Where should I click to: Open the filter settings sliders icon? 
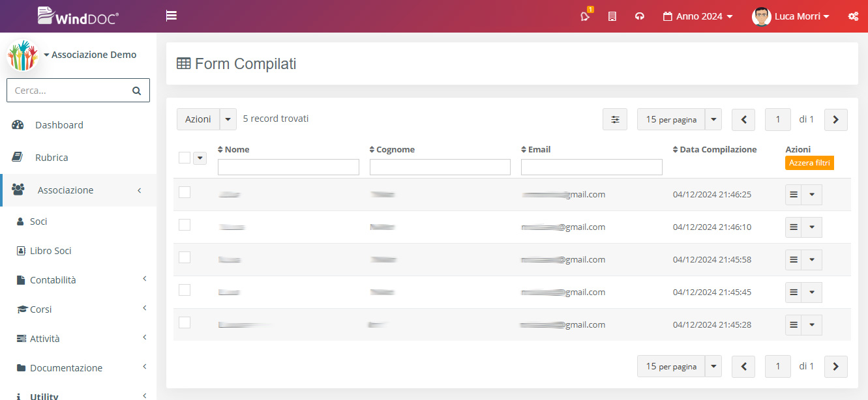615,119
